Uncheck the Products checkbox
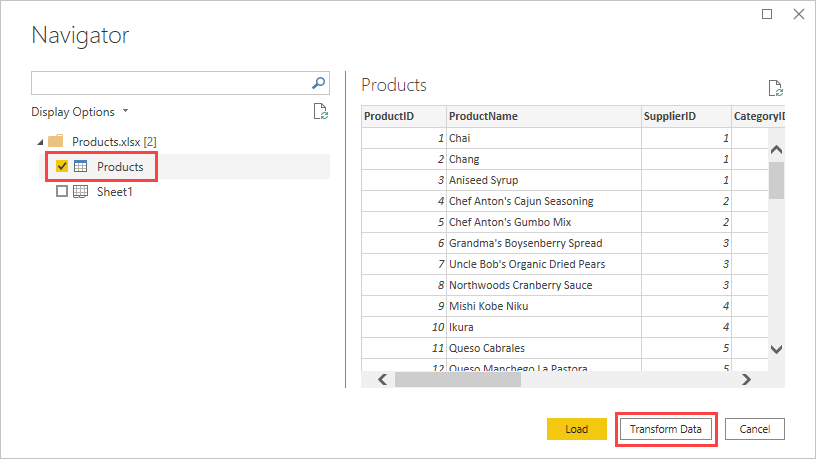The height and width of the screenshot is (459, 816). [x=62, y=166]
